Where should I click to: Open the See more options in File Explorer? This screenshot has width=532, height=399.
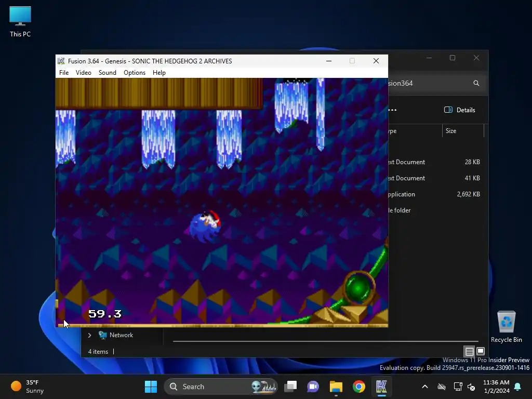pyautogui.click(x=393, y=110)
